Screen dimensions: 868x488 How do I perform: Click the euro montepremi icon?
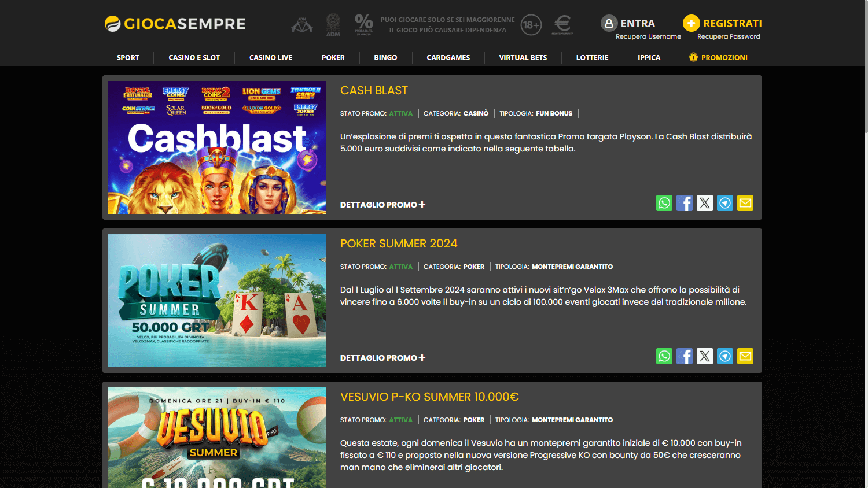pos(562,25)
